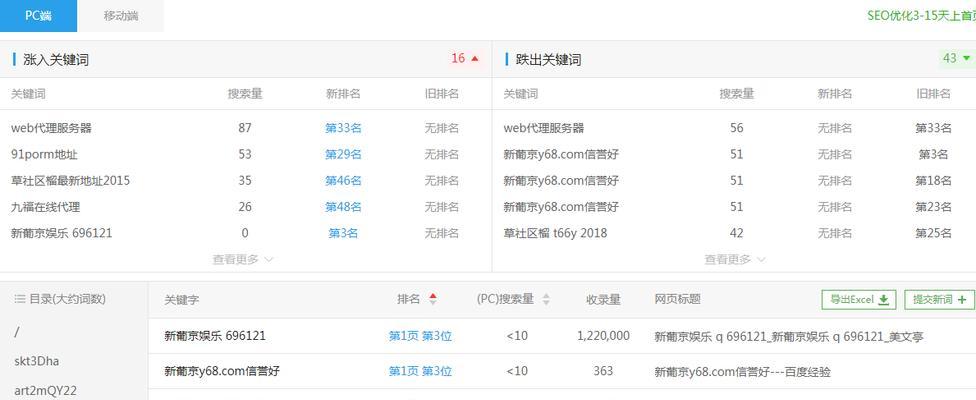Click search volume 87 for web代理服务器
The image size is (976, 400).
coord(245,128)
